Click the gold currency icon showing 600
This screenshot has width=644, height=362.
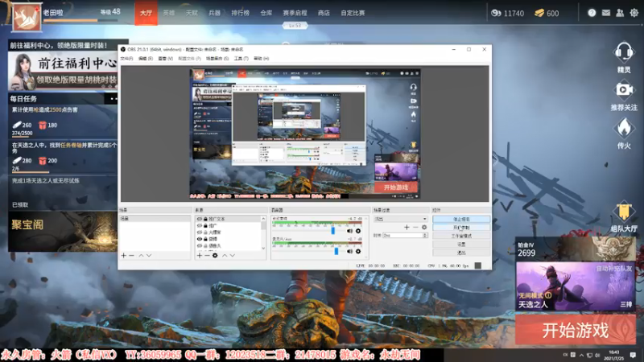[539, 13]
